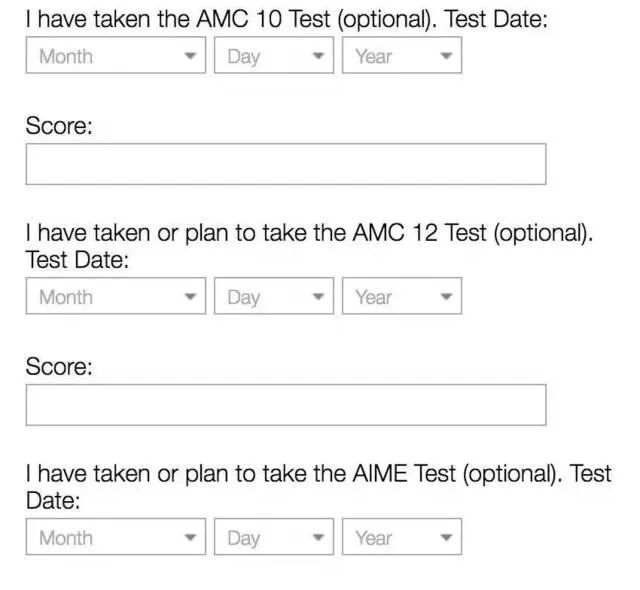Click the arrow icon on AMC 10 Day
The width and height of the screenshot is (640, 590).
[x=318, y=57]
